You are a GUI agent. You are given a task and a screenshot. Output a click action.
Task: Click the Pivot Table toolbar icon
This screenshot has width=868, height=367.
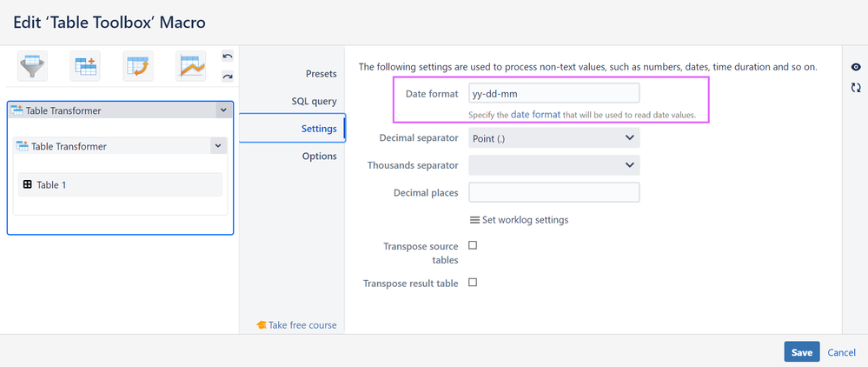[x=138, y=65]
